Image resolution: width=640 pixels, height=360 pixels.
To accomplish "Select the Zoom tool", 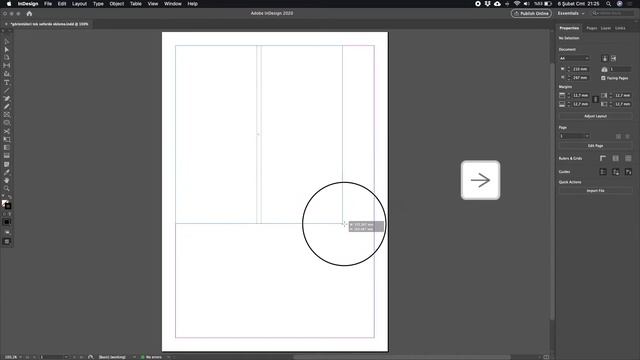I will click(7, 189).
